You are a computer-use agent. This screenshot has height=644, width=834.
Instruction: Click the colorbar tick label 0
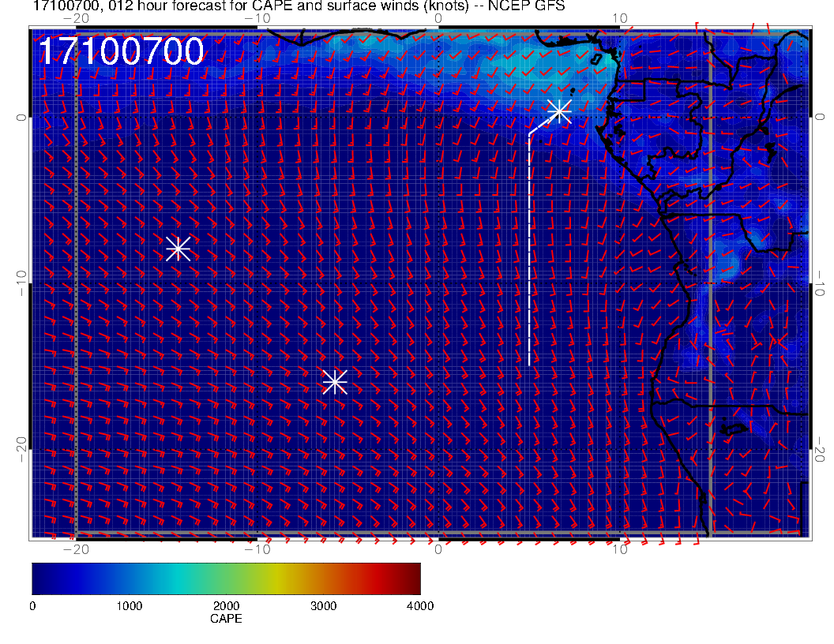tap(32, 606)
